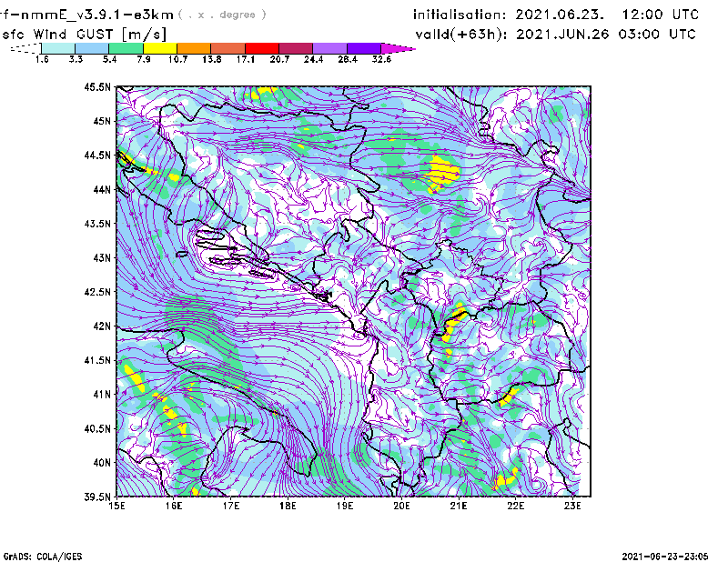Screen dimensions: 728x562
Task: Click the legend value 1.6
Action: [x=42, y=59]
